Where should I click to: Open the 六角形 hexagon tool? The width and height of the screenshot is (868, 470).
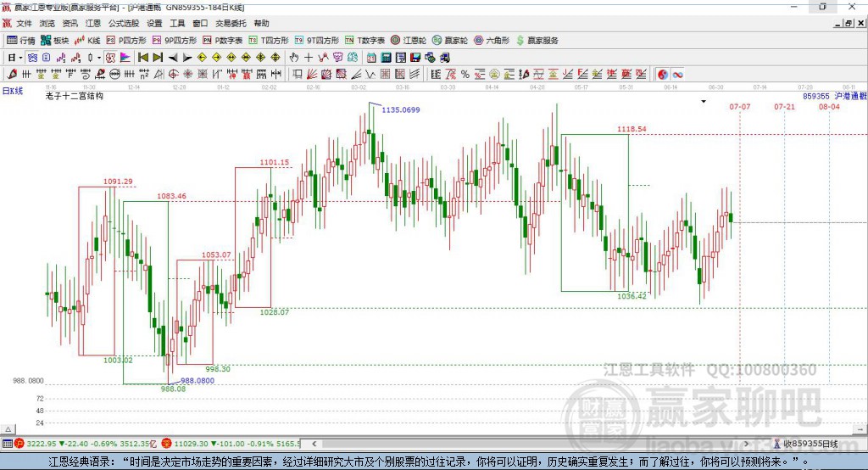[492, 41]
